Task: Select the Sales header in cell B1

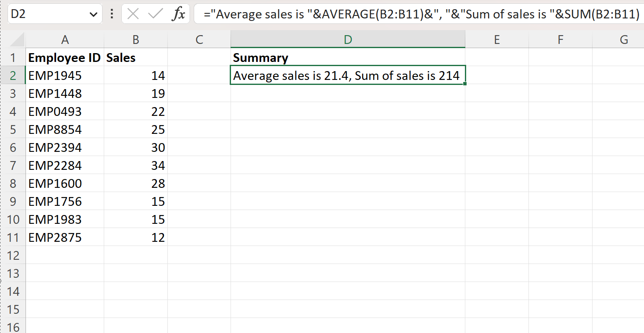Action: pos(136,57)
